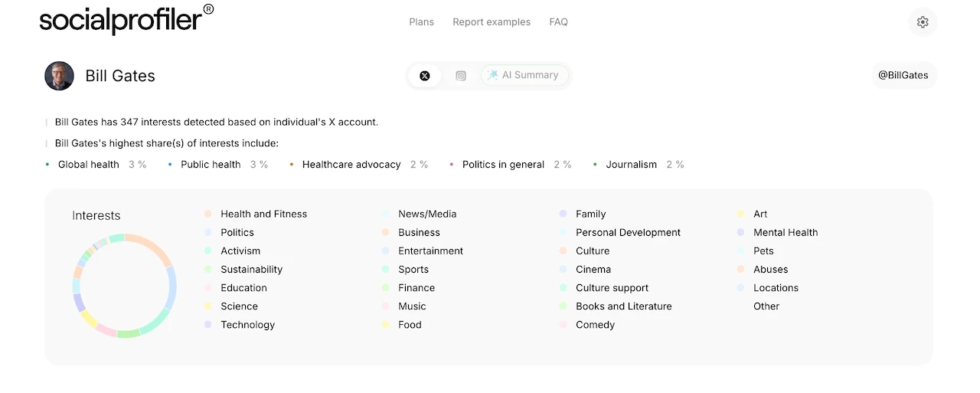Select the Abuses legend entry
The image size is (980, 393).
(763, 270)
